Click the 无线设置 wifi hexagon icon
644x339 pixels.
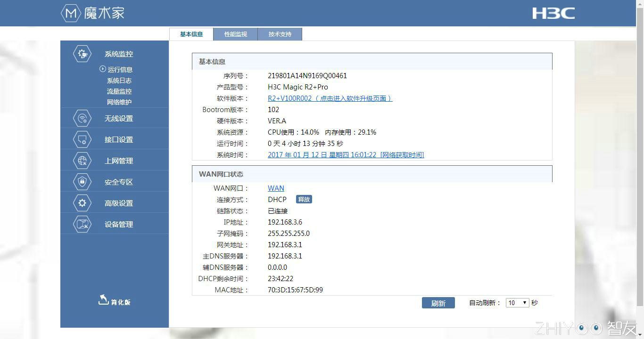click(x=83, y=118)
